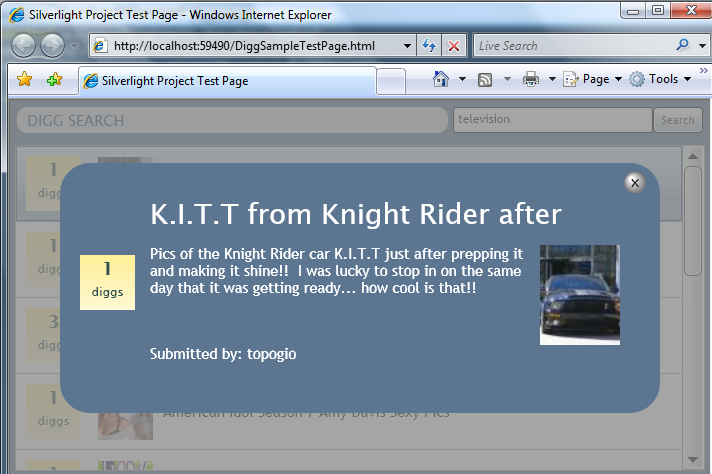This screenshot has width=712, height=474.
Task: Click the Knight Rider car thumbnail
Action: [x=580, y=295]
